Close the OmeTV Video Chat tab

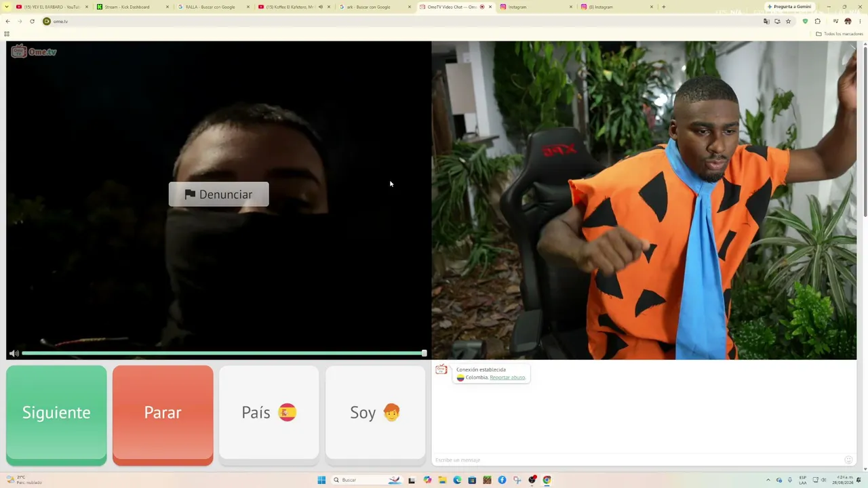pos(490,7)
